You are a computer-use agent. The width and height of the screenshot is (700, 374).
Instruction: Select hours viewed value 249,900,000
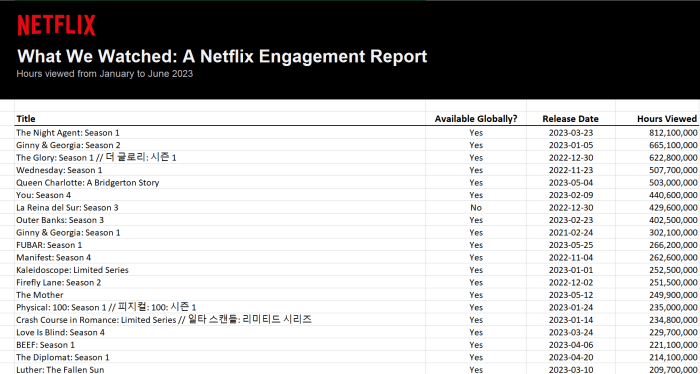673,295
